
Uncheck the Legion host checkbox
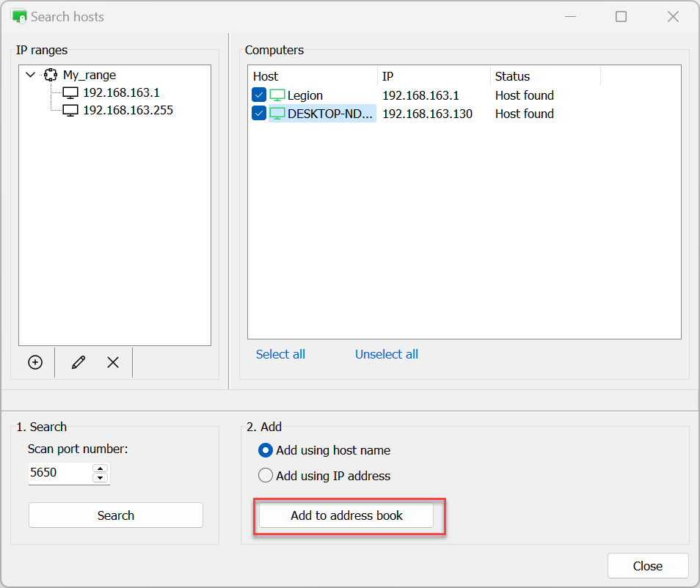pos(258,95)
